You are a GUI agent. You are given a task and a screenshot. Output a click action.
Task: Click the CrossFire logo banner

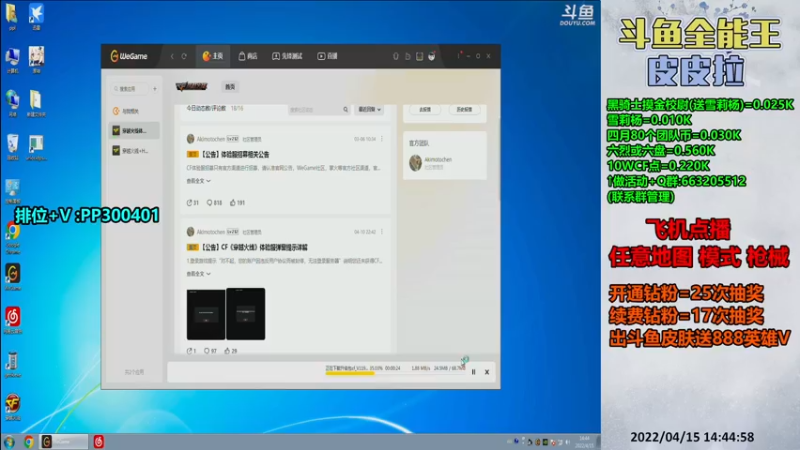tap(192, 87)
